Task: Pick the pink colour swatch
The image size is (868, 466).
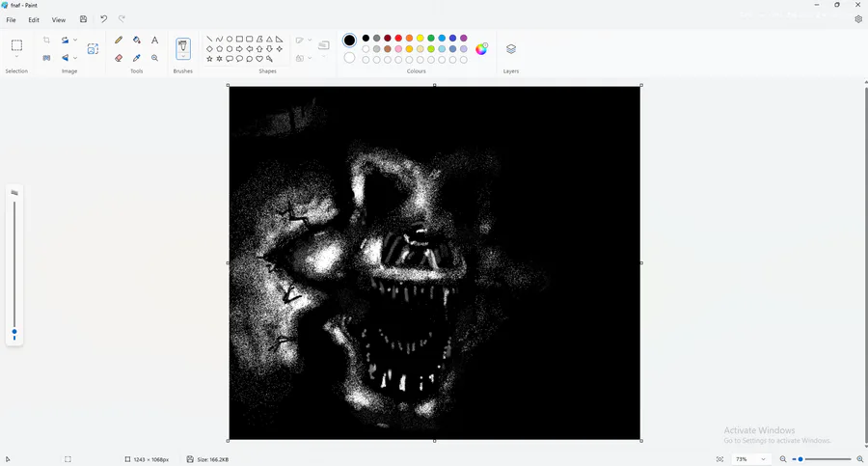Action: click(x=398, y=49)
